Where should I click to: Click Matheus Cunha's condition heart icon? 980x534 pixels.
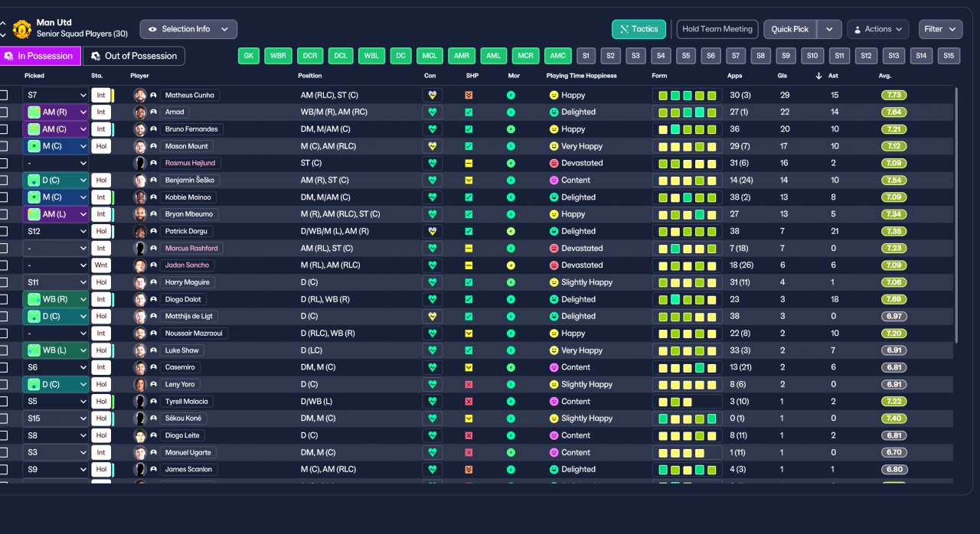pyautogui.click(x=432, y=95)
